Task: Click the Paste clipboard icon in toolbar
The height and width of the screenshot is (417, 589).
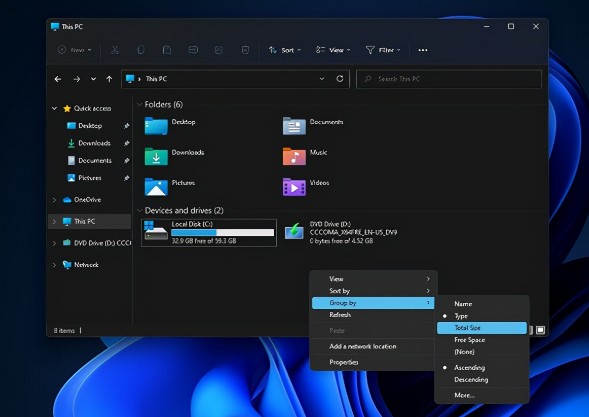Action: (167, 50)
